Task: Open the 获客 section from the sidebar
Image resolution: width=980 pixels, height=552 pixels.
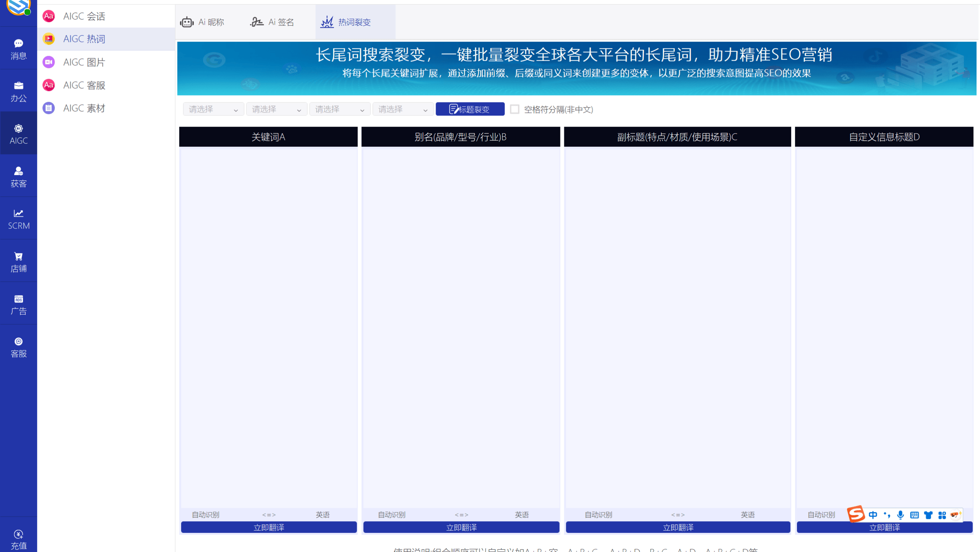Action: (x=18, y=176)
